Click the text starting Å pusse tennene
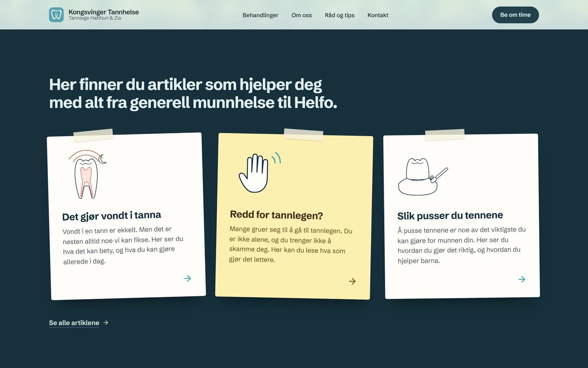Image resolution: width=588 pixels, height=368 pixels. point(462,245)
